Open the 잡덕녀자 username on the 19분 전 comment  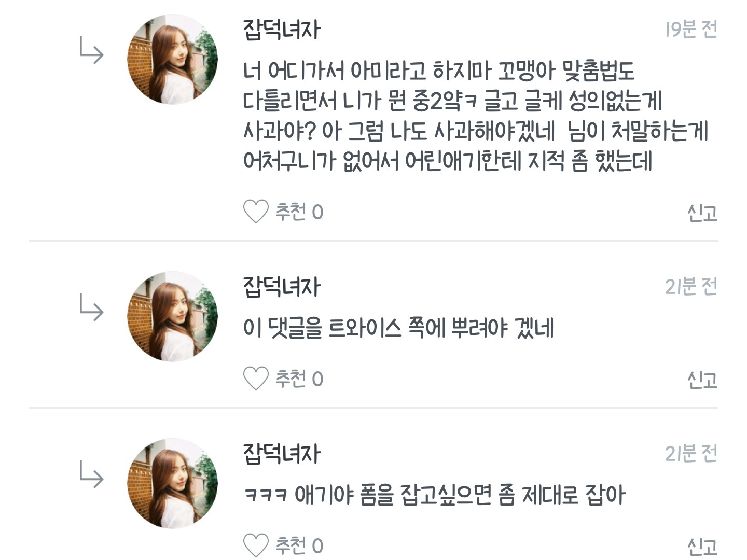pyautogui.click(x=282, y=30)
